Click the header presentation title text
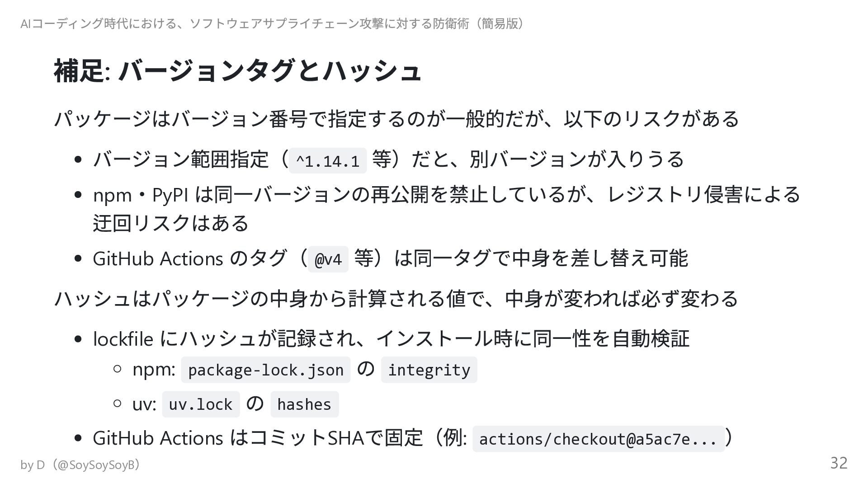This screenshot has width=868, height=488. pos(274,23)
